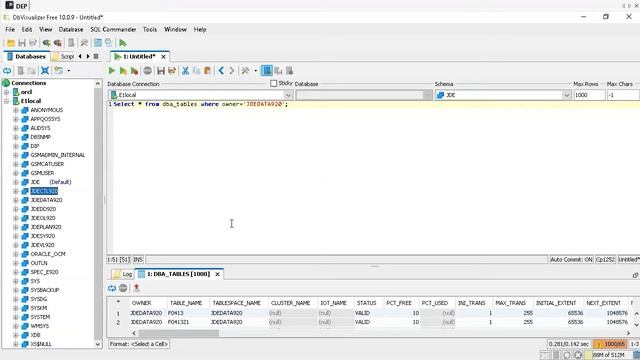Click the PCT_FREE column header
Screen dimensions: 640x360
point(399,303)
